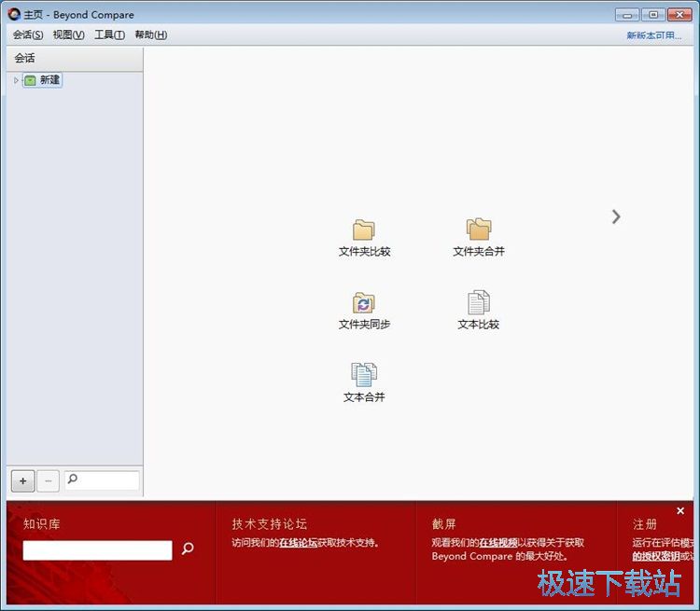The image size is (700, 611).
Task: Follow the 在线论坛 link
Action: pos(299,543)
